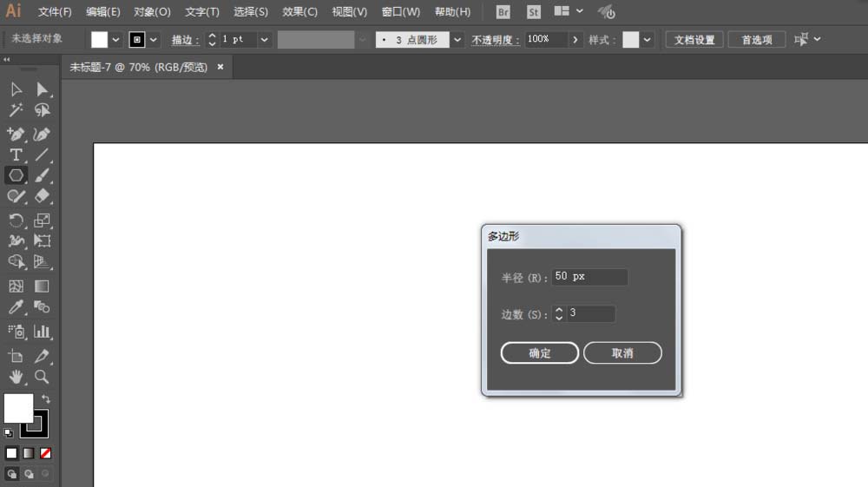Select the Direct Selection tool

coord(42,89)
